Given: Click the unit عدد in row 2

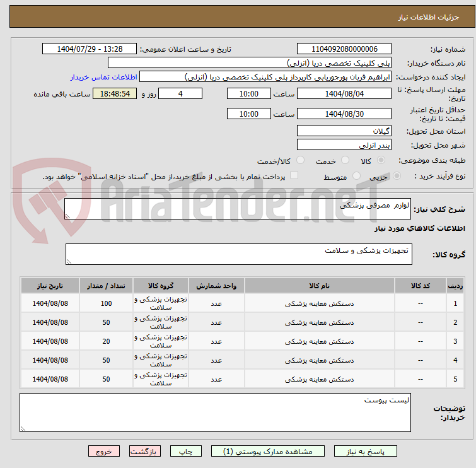Looking at the screenshot, I should 216,322.
